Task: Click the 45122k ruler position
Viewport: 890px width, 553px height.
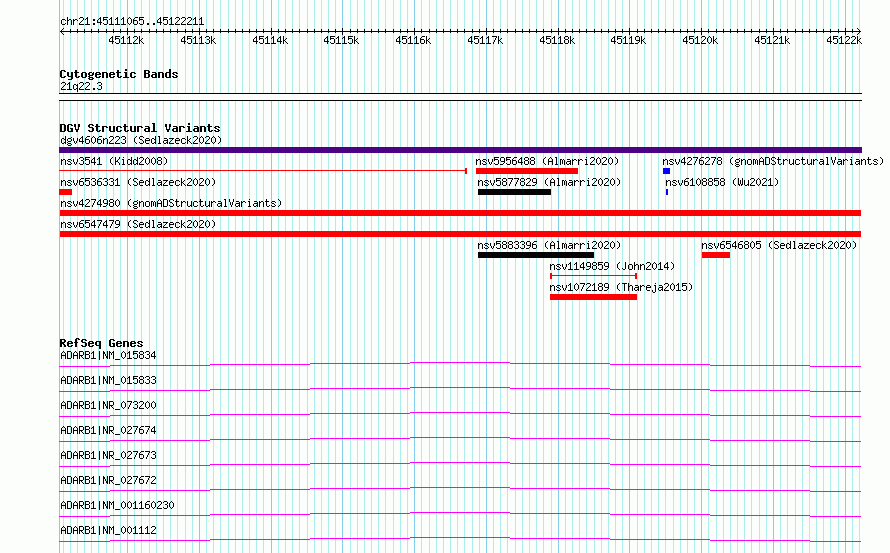Action: [844, 40]
